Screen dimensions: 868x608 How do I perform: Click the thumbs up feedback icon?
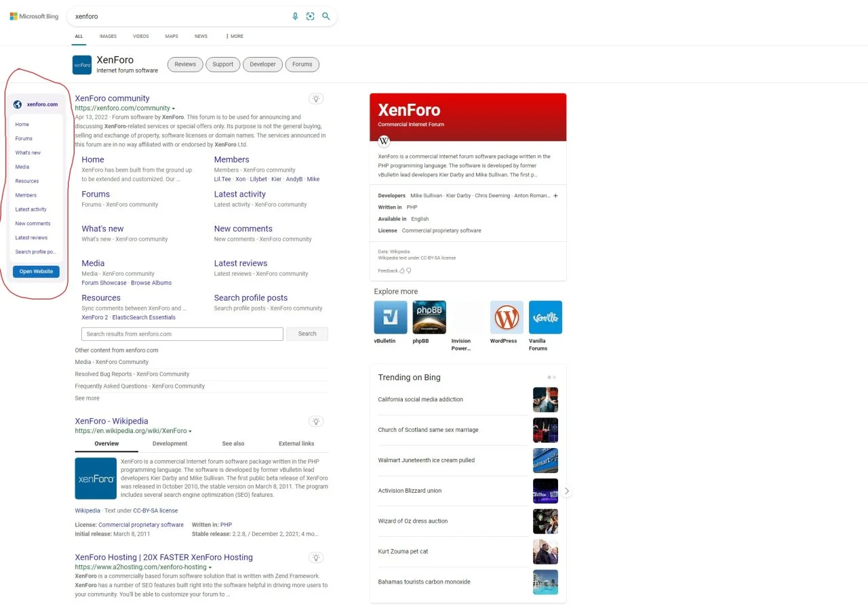pyautogui.click(x=401, y=270)
